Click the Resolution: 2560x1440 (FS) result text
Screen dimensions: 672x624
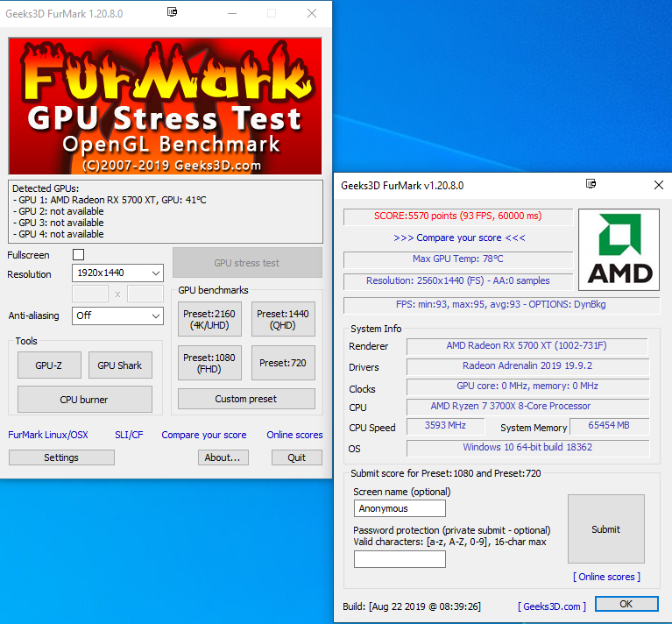457,280
